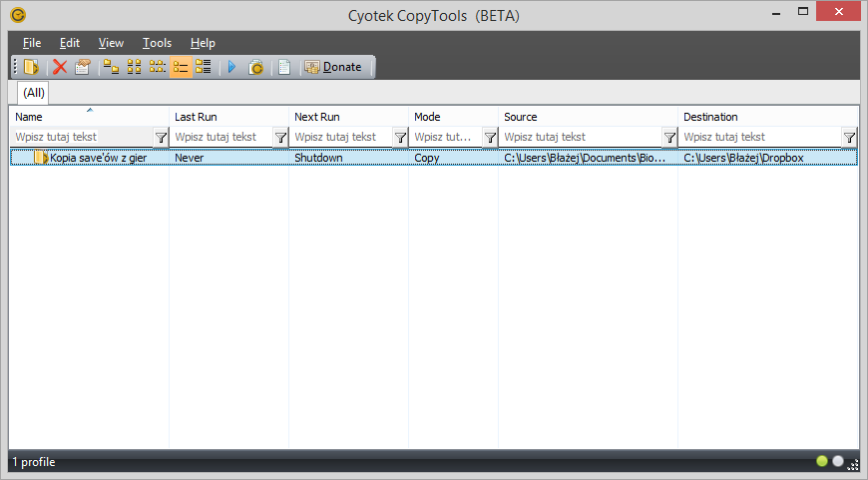Open the File menu
The width and height of the screenshot is (868, 480).
tap(32, 43)
